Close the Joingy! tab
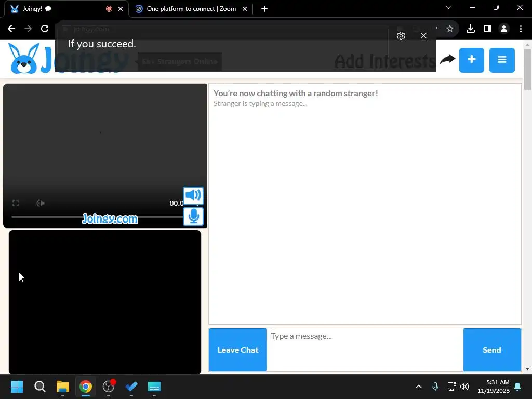 121,9
